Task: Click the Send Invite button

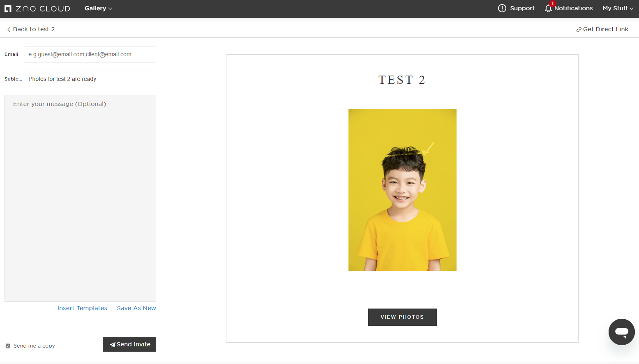Action: pos(129,344)
